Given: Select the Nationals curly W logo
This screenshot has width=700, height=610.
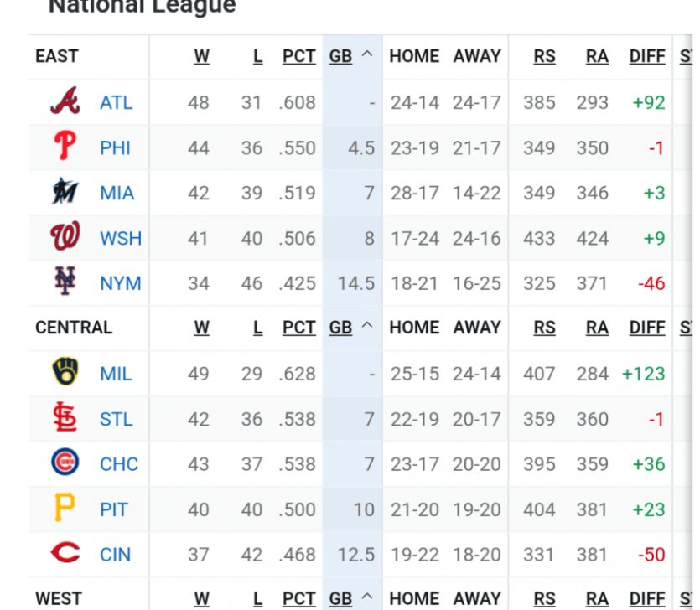Looking at the screenshot, I should (x=65, y=235).
